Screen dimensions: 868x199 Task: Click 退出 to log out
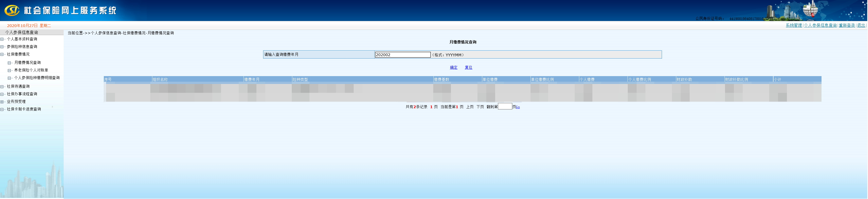(861, 26)
